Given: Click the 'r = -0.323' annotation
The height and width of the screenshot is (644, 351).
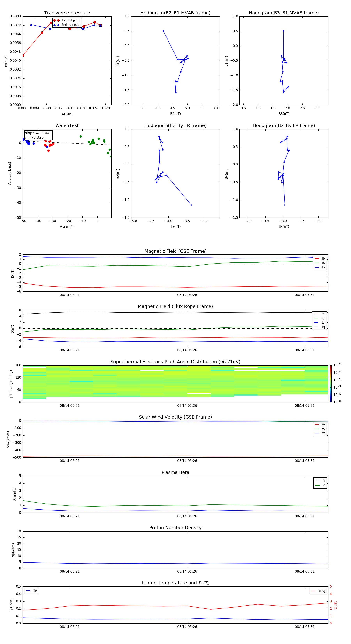Looking at the screenshot, I should point(35,137).
